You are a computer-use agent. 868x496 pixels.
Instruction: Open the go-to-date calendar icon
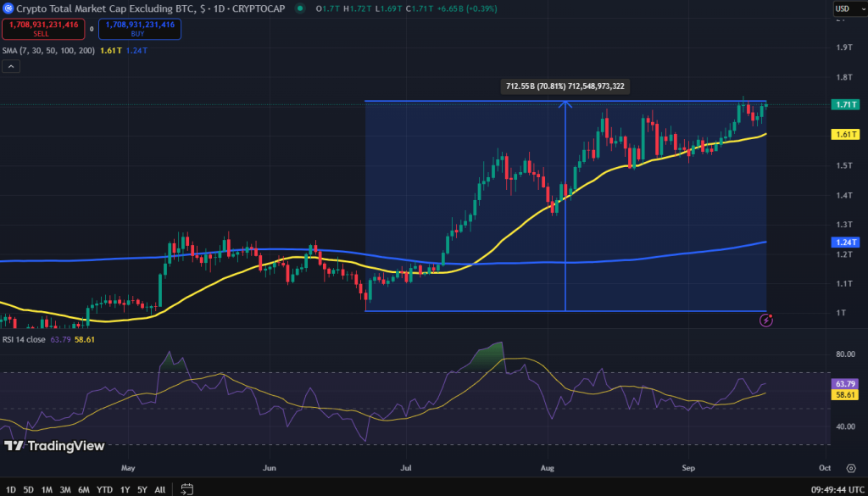tap(187, 489)
